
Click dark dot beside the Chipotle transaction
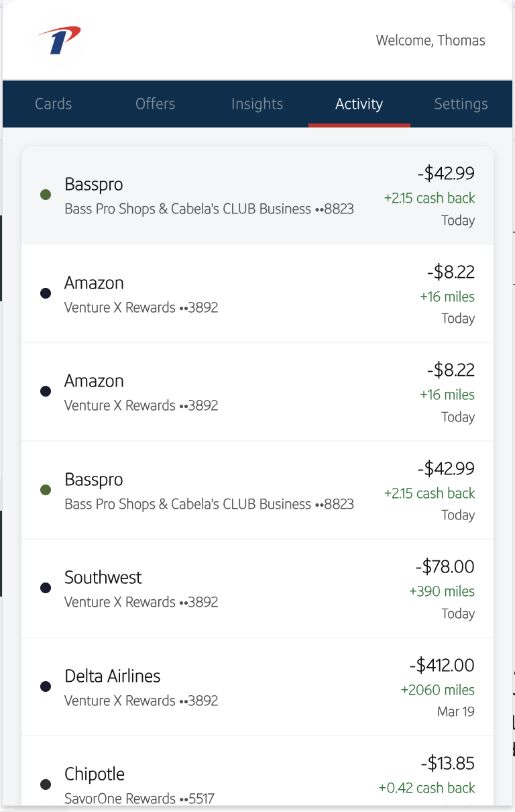(46, 784)
